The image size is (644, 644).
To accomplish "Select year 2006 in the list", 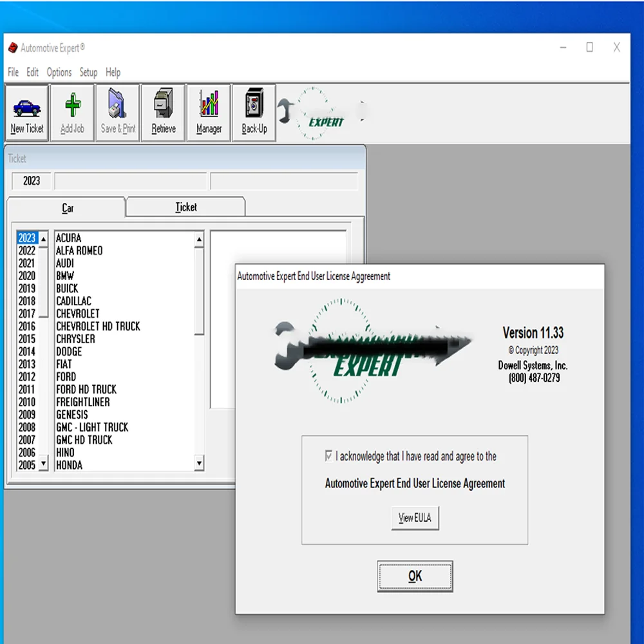I will [x=27, y=453].
